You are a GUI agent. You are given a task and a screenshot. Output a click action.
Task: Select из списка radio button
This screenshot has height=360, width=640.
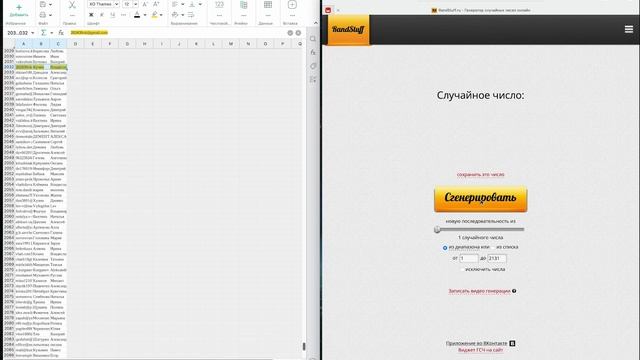point(493,247)
